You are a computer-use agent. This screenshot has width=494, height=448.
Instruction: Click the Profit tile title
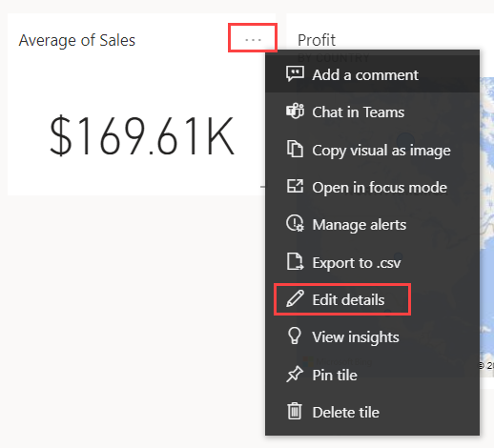(317, 40)
